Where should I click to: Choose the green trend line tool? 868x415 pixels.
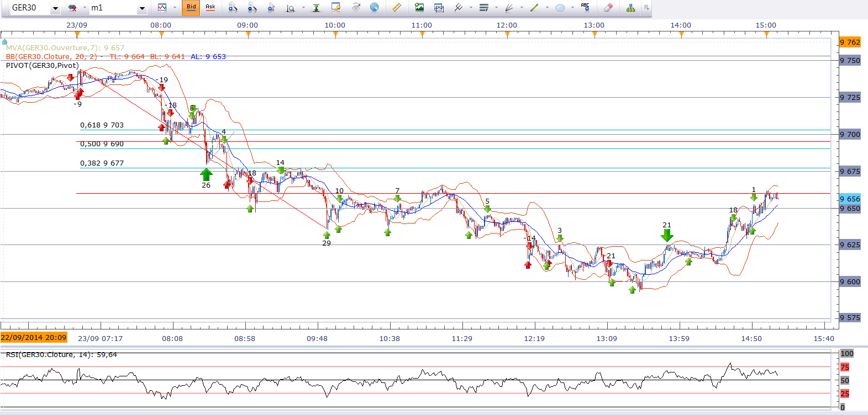[x=534, y=8]
